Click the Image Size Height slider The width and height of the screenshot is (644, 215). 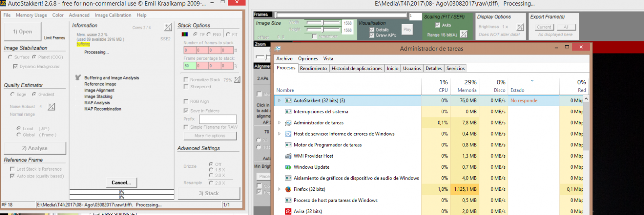[x=323, y=29]
